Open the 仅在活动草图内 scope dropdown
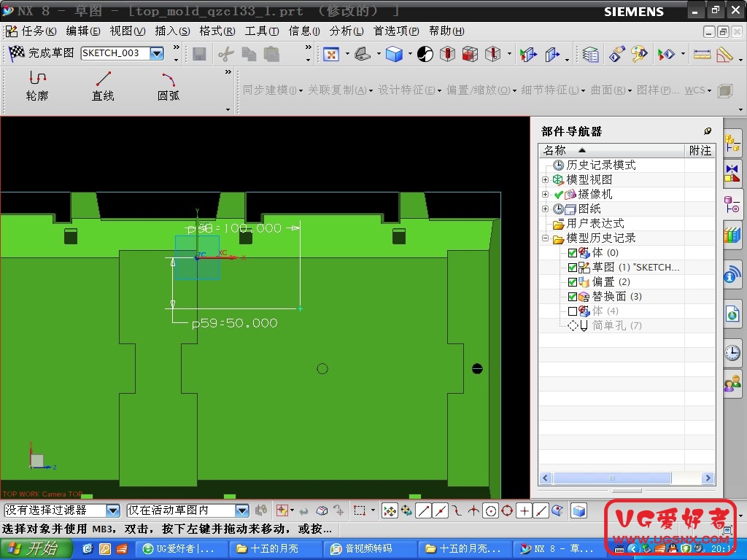 click(242, 510)
